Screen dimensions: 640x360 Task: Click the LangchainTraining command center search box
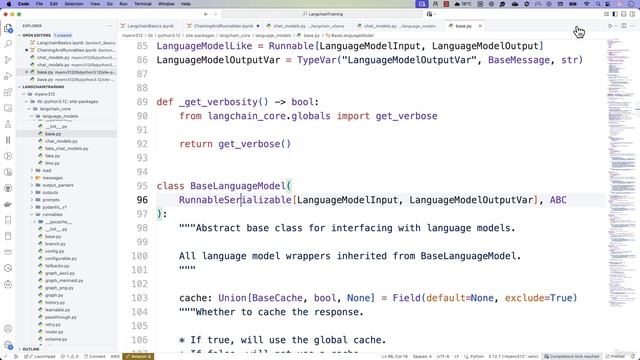point(322,14)
